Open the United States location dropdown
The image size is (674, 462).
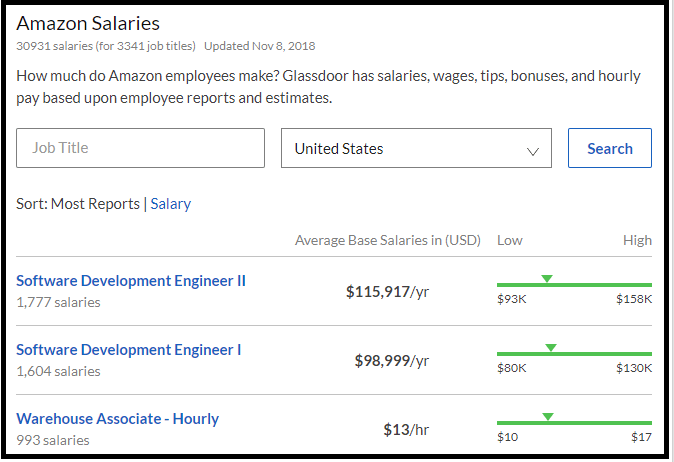point(415,148)
